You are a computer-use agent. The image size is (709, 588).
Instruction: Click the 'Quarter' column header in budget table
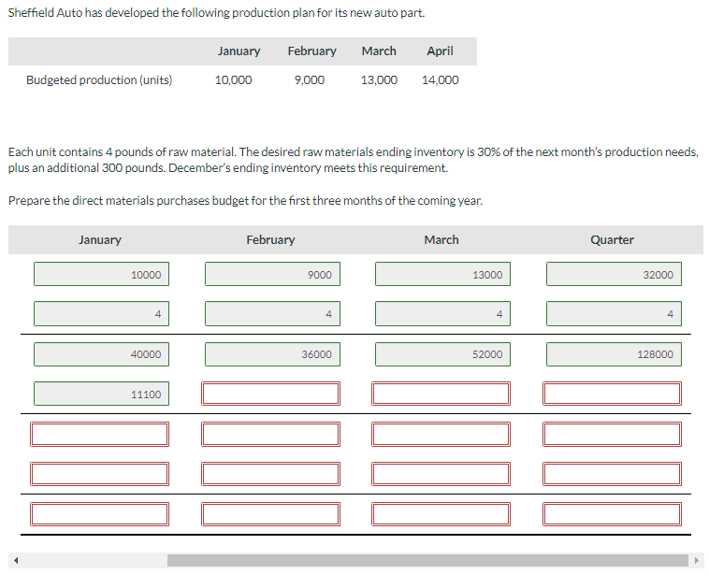point(612,239)
